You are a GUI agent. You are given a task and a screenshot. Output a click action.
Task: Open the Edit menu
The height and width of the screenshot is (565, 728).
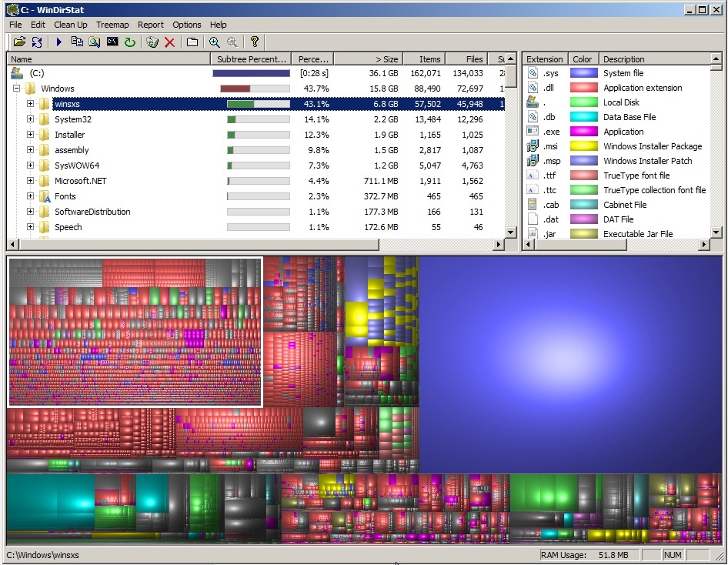[38, 25]
